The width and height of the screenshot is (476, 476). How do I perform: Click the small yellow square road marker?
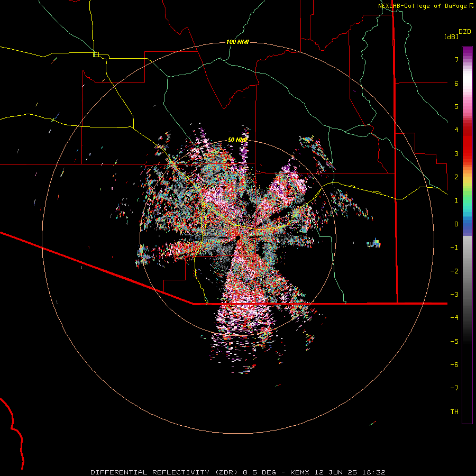(96, 54)
